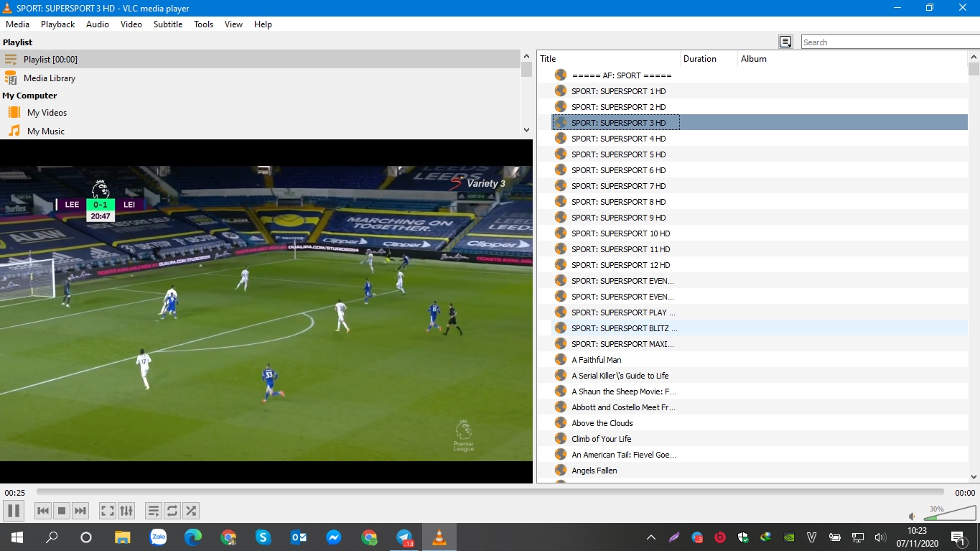This screenshot has height=551, width=980.
Task: Focus the playlist Search field
Action: point(890,42)
